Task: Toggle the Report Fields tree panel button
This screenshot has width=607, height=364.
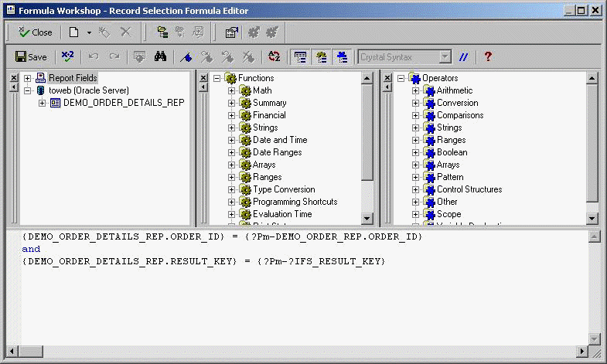Action: tap(301, 56)
